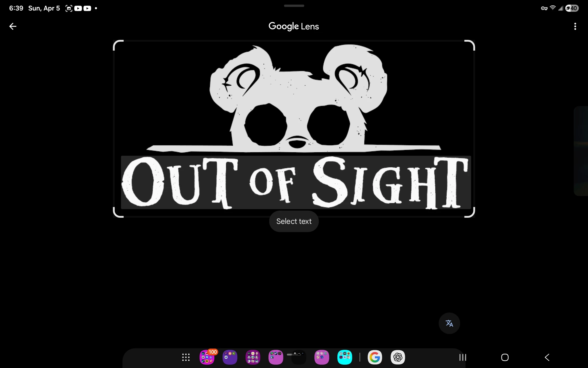Viewport: 588px width, 368px height.
Task: Tap the back arrow in Google Lens
Action: (13, 26)
